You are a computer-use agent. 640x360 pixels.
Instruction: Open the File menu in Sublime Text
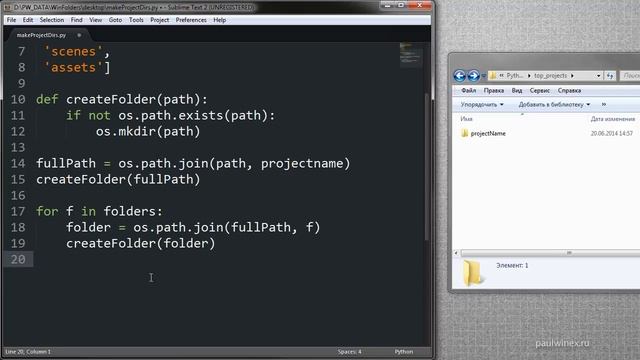coord(11,20)
